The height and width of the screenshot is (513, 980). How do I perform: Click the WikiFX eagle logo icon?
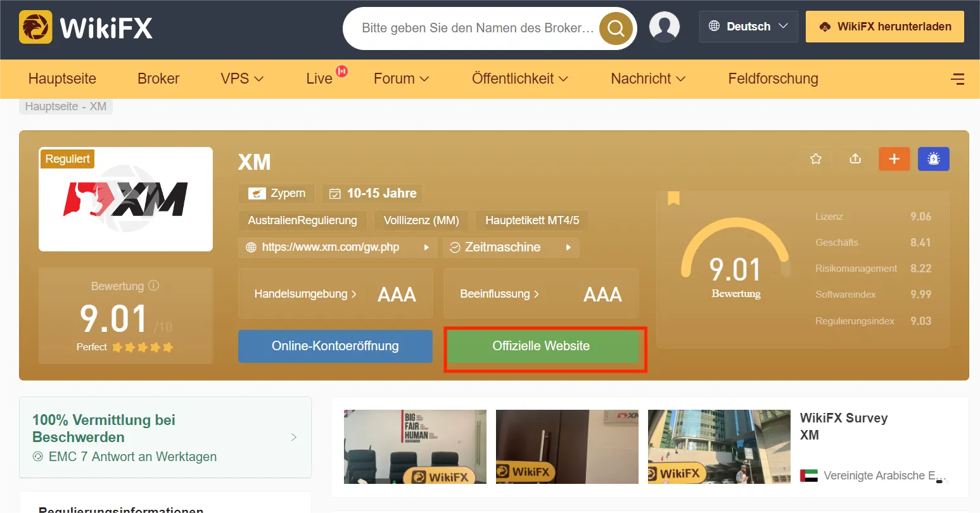pos(35,27)
